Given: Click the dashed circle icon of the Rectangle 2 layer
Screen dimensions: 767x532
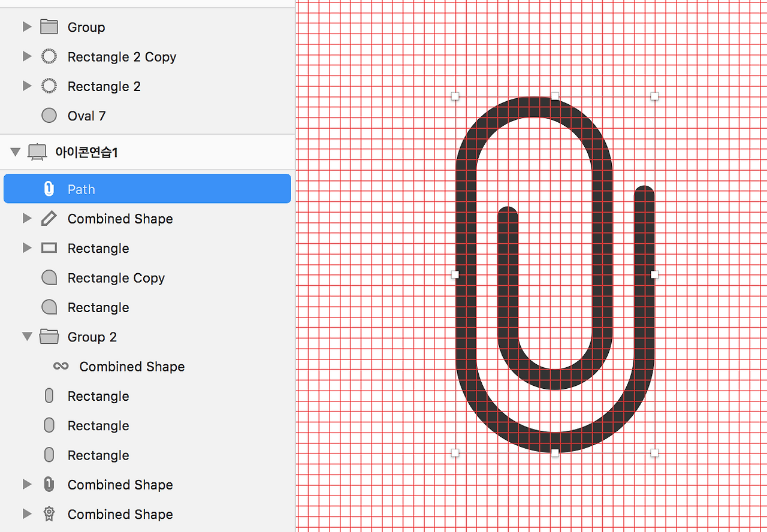Looking at the screenshot, I should pos(49,86).
